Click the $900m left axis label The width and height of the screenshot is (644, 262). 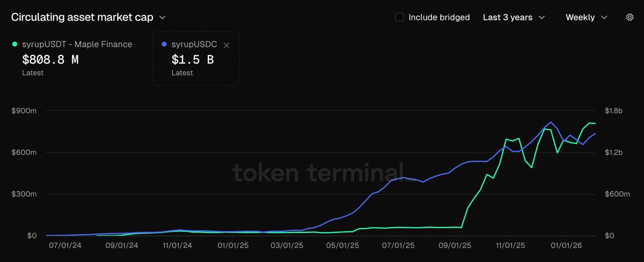point(24,111)
